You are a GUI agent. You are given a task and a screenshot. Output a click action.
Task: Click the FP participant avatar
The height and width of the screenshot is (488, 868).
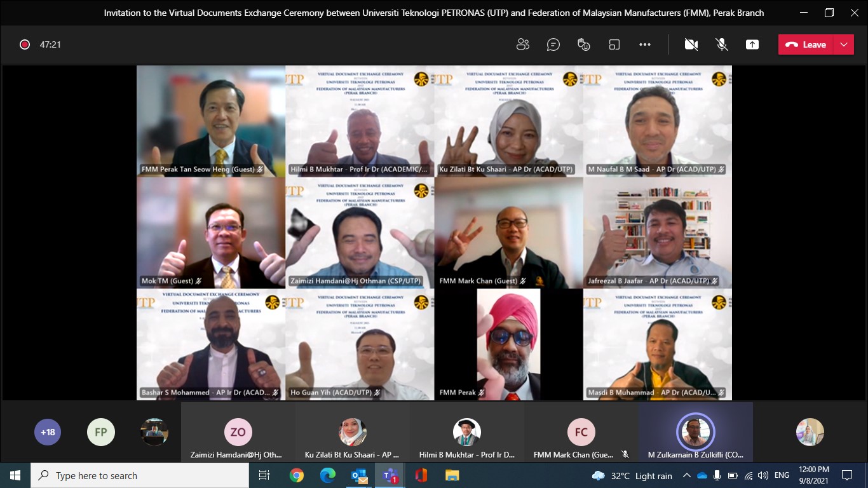click(x=101, y=432)
